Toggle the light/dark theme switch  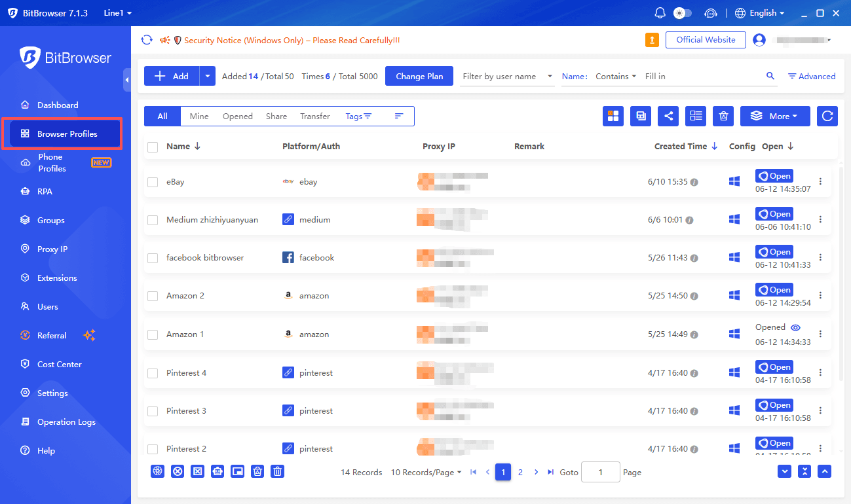coord(683,13)
